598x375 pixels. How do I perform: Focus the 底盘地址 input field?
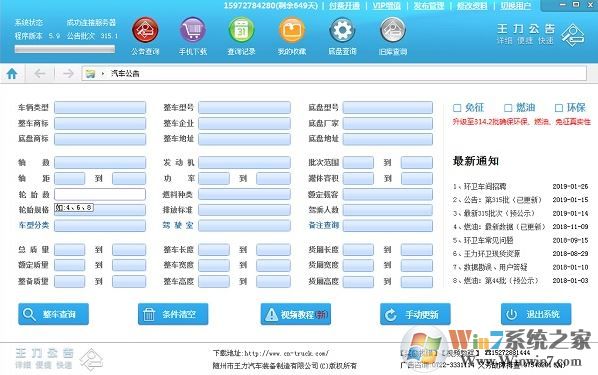387,139
